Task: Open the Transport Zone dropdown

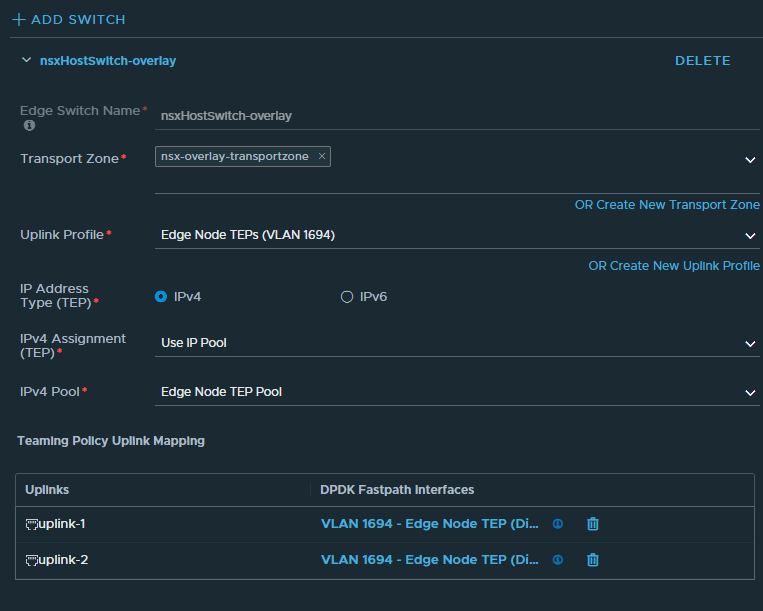Action: (750, 159)
